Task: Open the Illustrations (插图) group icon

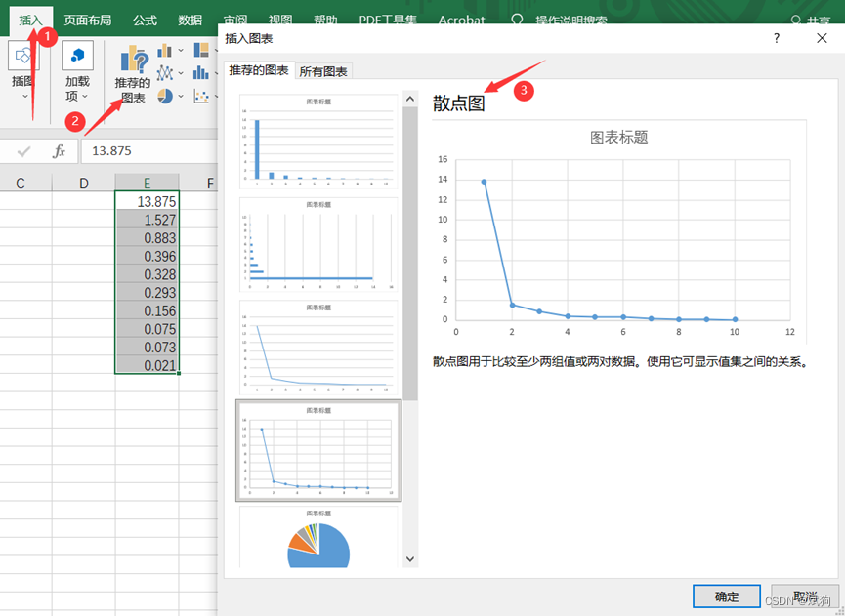Action: pyautogui.click(x=21, y=56)
